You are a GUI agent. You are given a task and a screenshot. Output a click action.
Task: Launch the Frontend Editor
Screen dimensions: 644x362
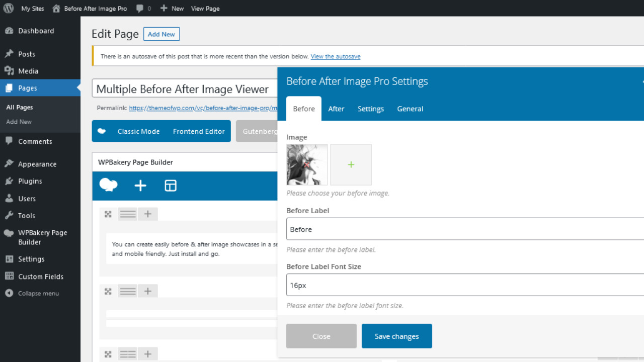click(x=199, y=131)
